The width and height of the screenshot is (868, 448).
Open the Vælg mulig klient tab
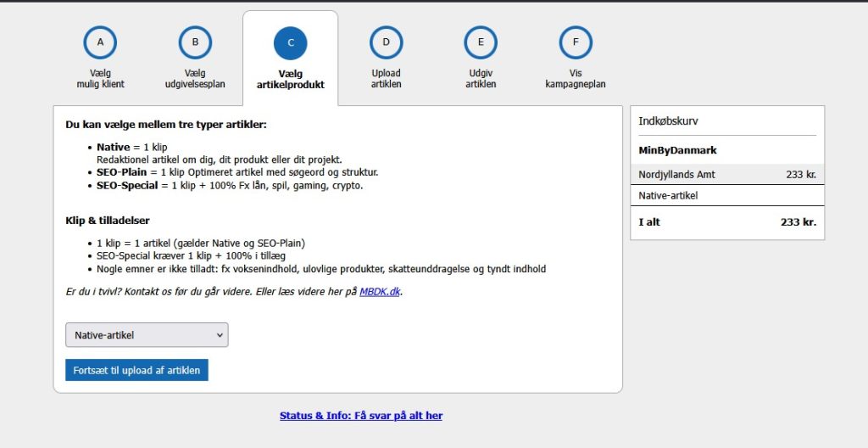pyautogui.click(x=100, y=78)
